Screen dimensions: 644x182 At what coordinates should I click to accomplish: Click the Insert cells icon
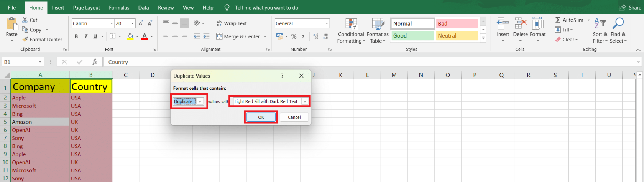(x=503, y=24)
